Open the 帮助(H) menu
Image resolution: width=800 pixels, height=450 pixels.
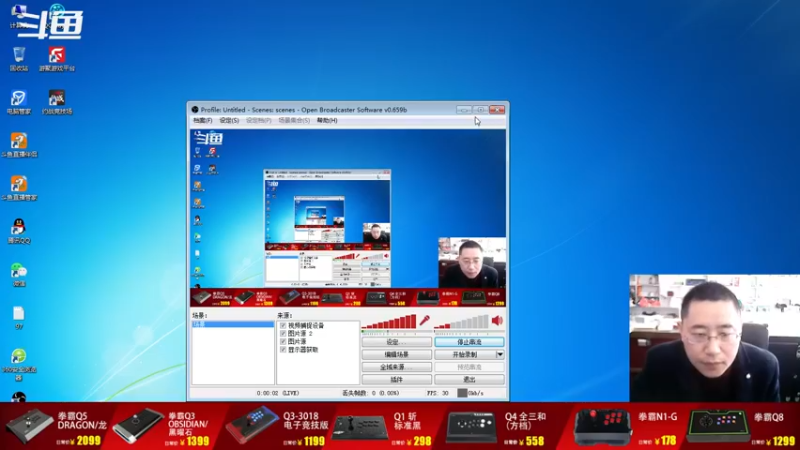click(327, 120)
